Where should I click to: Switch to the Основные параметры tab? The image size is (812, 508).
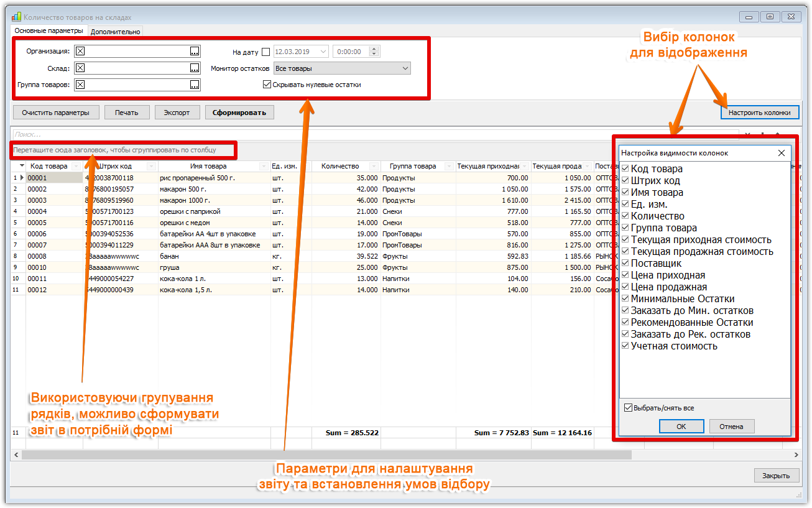[48, 30]
